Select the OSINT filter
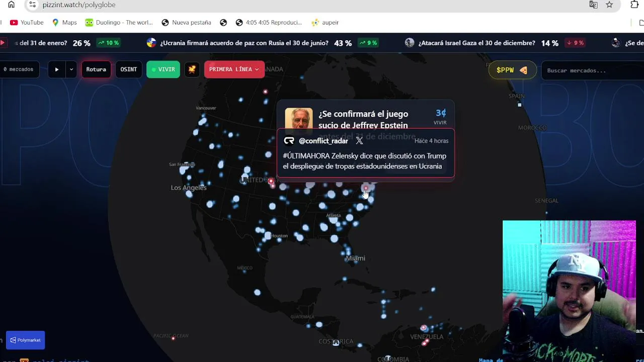Viewport: 644px width, 362px height. (128, 69)
